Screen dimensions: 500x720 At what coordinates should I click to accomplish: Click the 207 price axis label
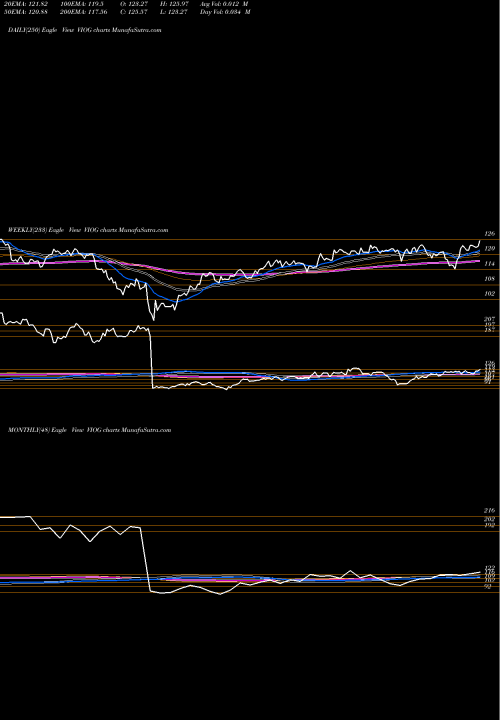click(x=489, y=319)
